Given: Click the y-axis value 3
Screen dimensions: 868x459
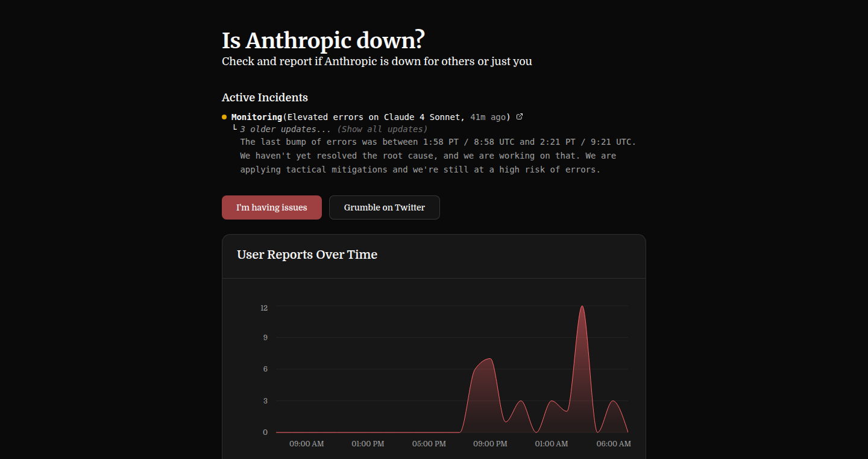Looking at the screenshot, I should (x=265, y=400).
